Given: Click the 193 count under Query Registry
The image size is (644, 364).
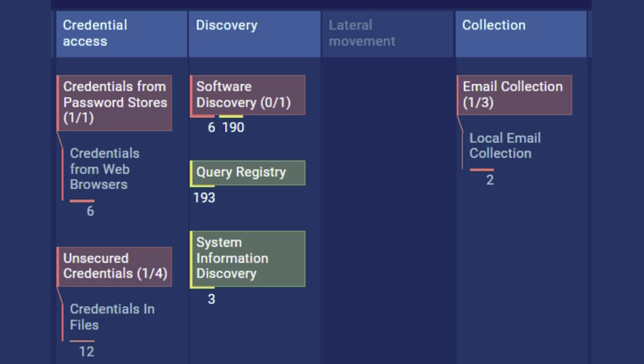Looking at the screenshot, I should (x=204, y=198).
